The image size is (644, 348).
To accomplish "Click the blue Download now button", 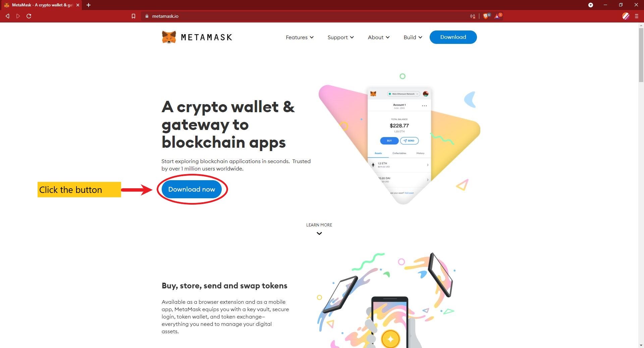I will [x=192, y=189].
